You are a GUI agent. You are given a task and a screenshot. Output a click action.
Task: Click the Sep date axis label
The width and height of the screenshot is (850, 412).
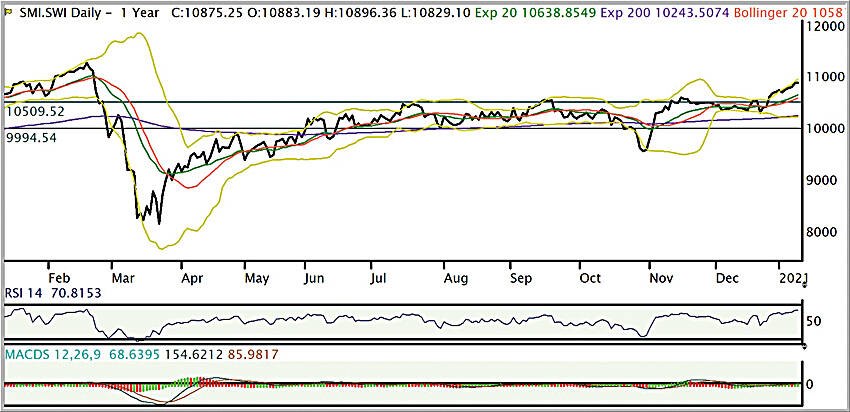[x=521, y=278]
